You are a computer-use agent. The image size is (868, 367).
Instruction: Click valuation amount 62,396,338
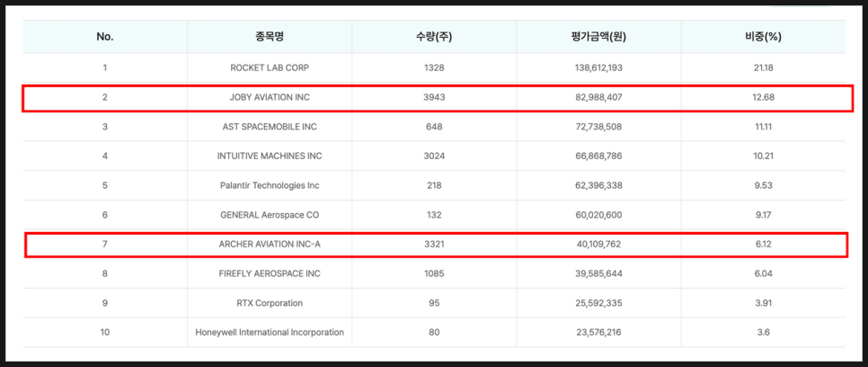(x=599, y=185)
